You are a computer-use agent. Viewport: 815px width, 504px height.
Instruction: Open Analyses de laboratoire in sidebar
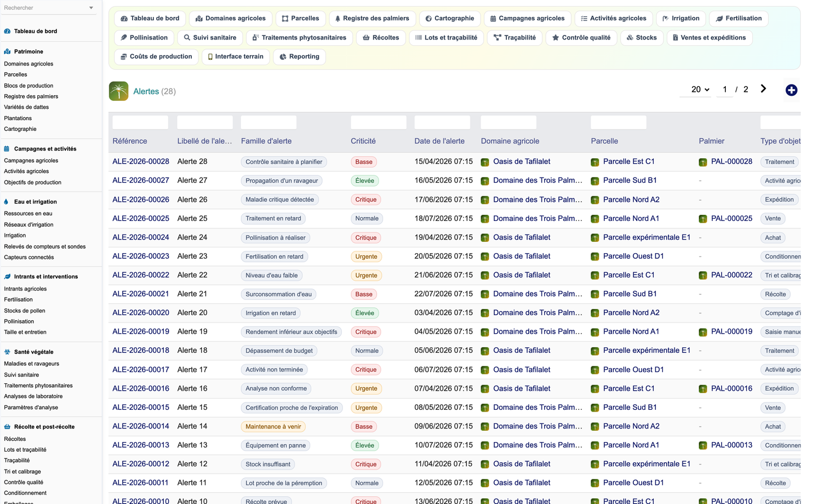point(33,396)
